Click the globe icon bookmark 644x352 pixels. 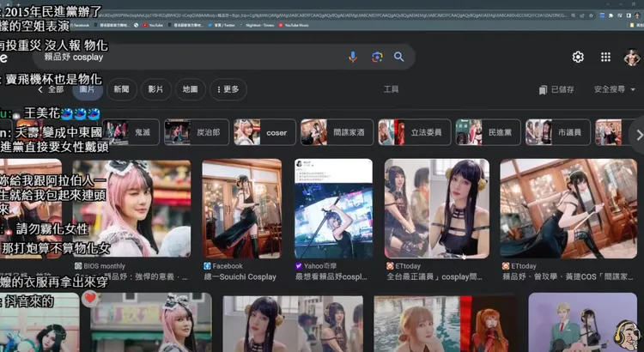136,25
